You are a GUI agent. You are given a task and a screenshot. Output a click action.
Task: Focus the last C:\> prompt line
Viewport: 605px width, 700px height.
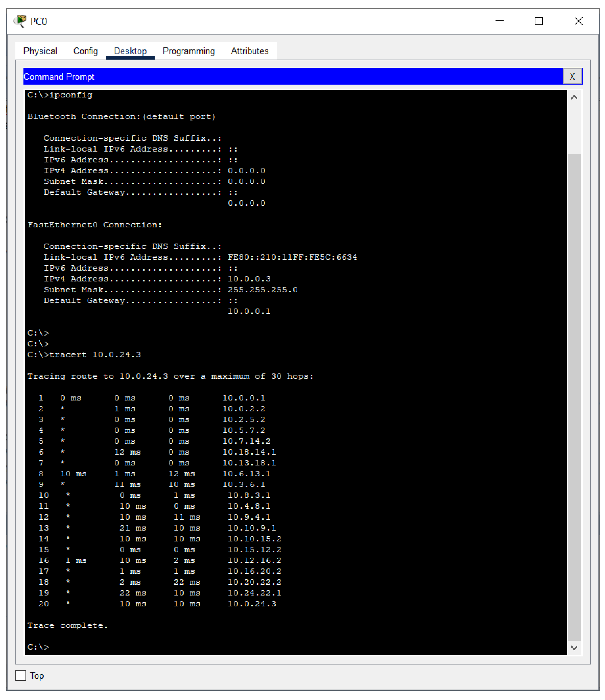(38, 647)
